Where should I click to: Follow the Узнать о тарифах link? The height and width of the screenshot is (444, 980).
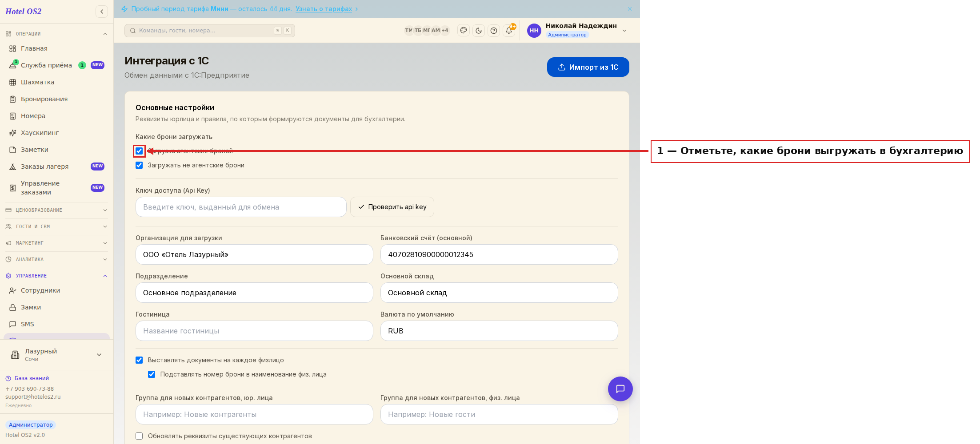[324, 9]
